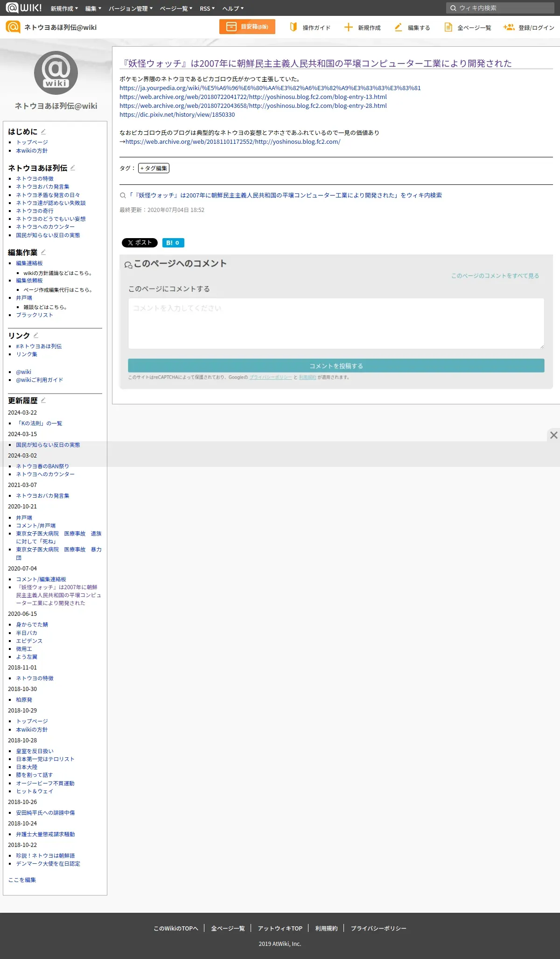
Task: Click the orange @ site icon beside wiki title
Action: (x=13, y=27)
